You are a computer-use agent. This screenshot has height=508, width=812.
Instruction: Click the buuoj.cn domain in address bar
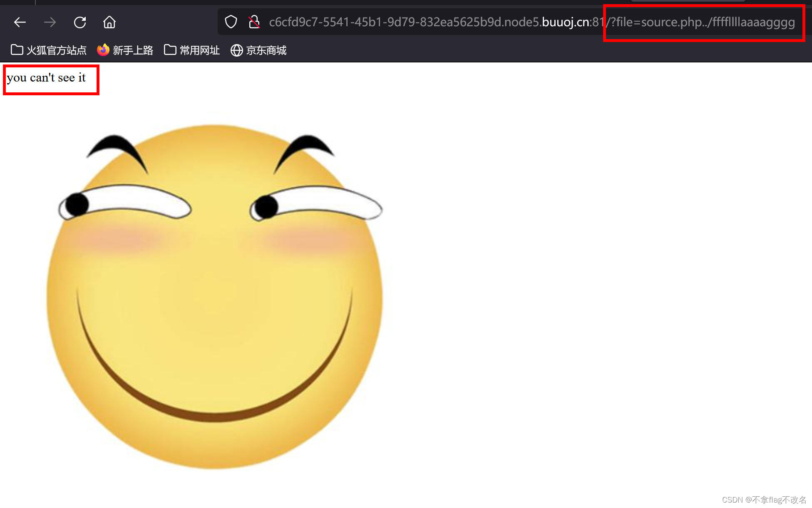(x=565, y=22)
